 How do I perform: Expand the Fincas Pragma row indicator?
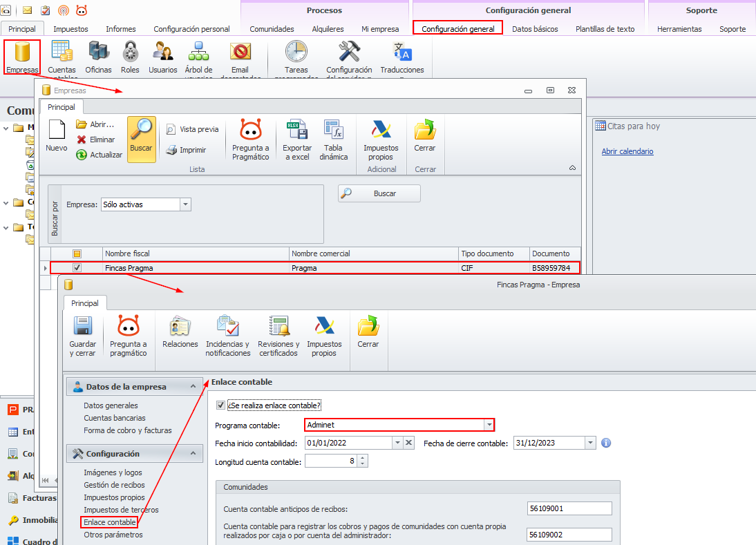click(46, 268)
